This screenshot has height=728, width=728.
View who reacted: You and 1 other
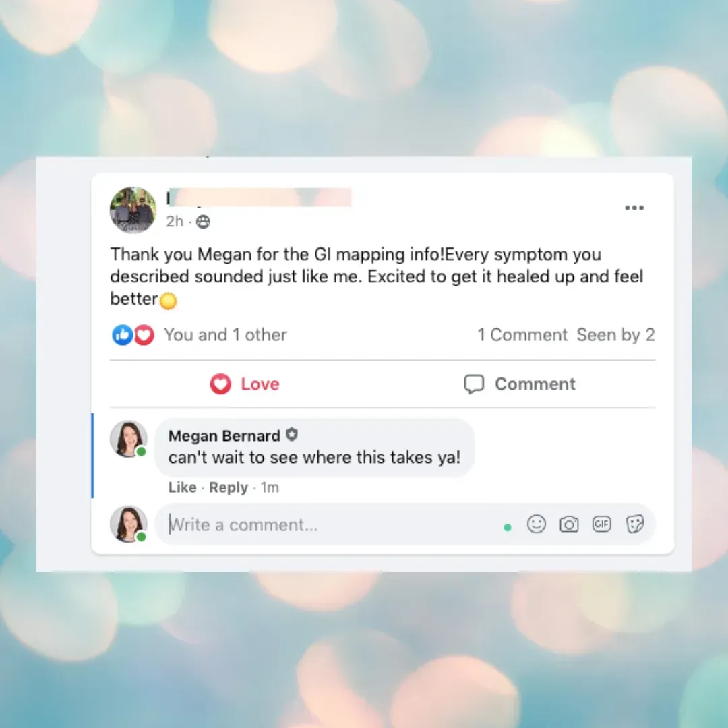pyautogui.click(x=226, y=335)
